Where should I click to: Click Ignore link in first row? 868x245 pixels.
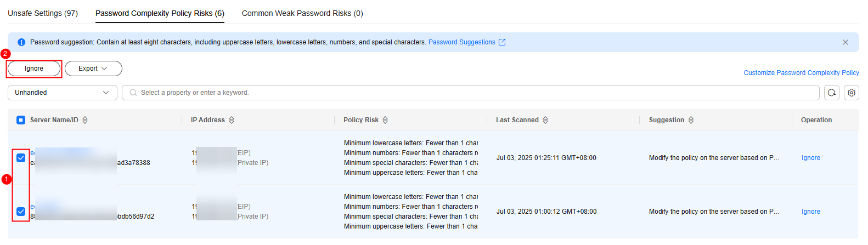pos(811,158)
